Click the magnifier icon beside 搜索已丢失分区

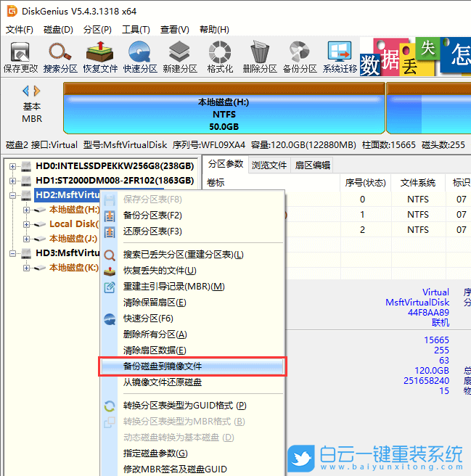[x=110, y=255]
